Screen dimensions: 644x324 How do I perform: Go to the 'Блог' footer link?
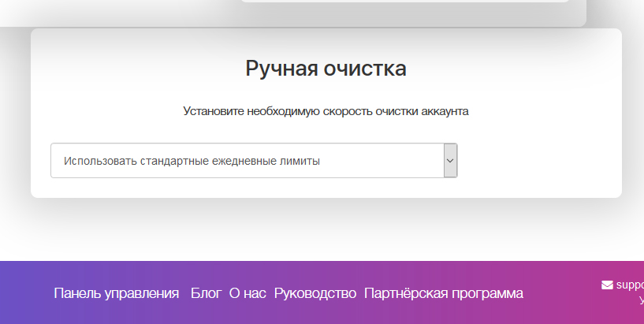[206, 293]
